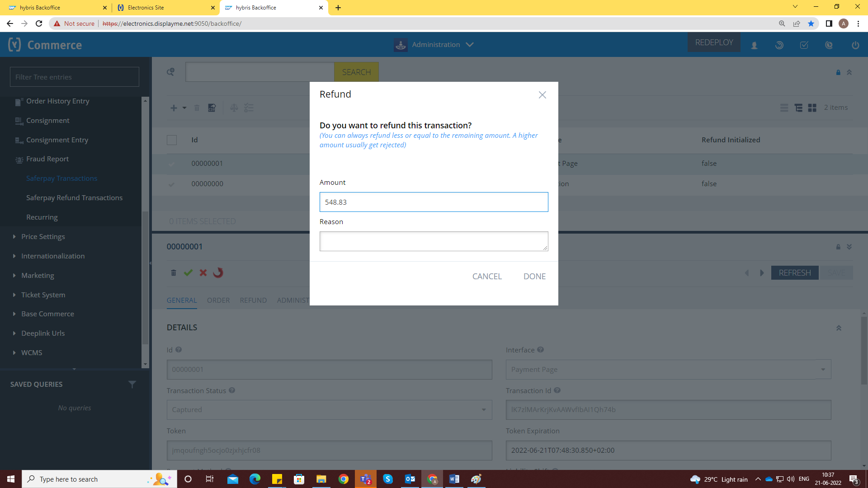
Task: Open Skype from the Windows taskbar
Action: tap(388, 479)
